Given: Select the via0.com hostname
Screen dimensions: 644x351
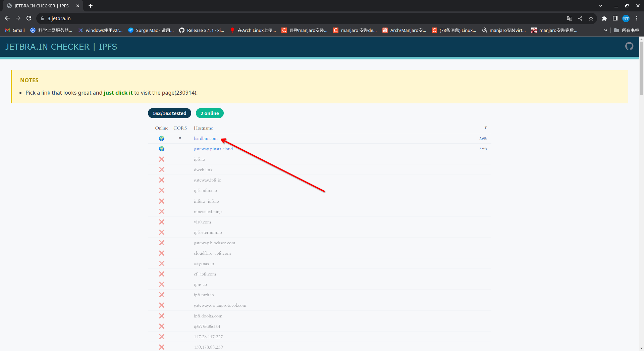Looking at the screenshot, I should pos(202,222).
